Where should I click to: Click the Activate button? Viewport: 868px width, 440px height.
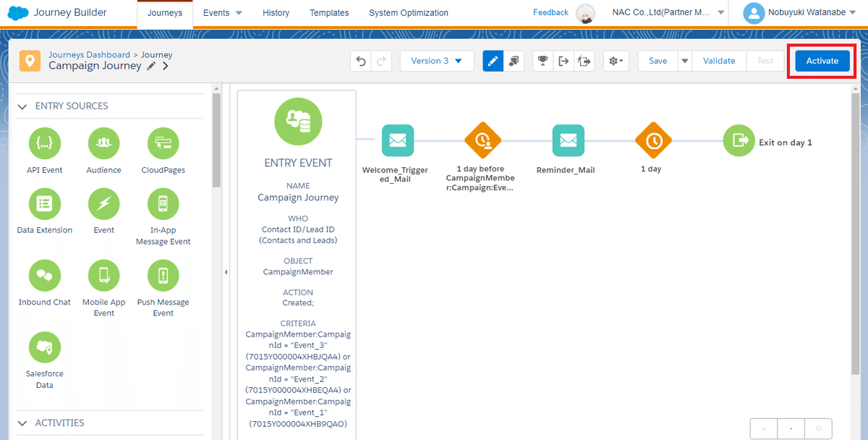(822, 61)
